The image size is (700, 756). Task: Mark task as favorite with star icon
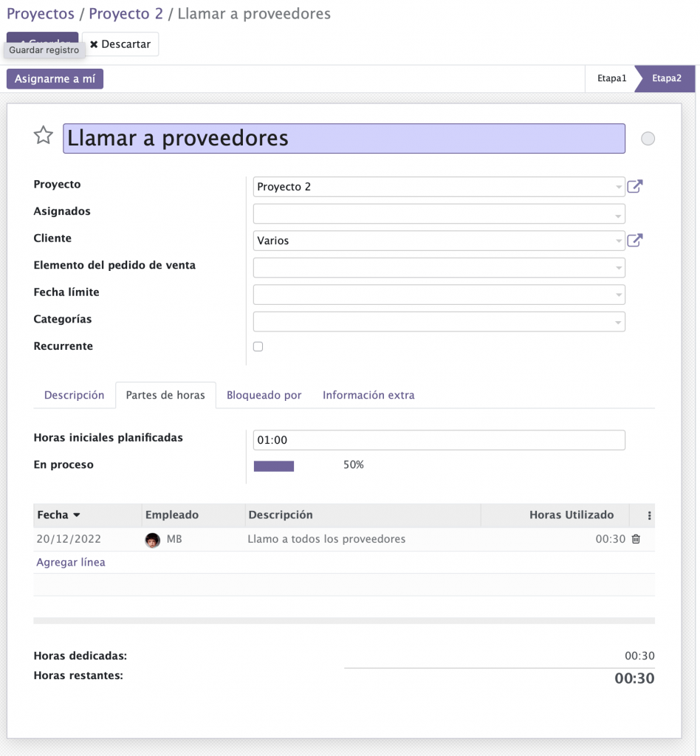pos(44,135)
